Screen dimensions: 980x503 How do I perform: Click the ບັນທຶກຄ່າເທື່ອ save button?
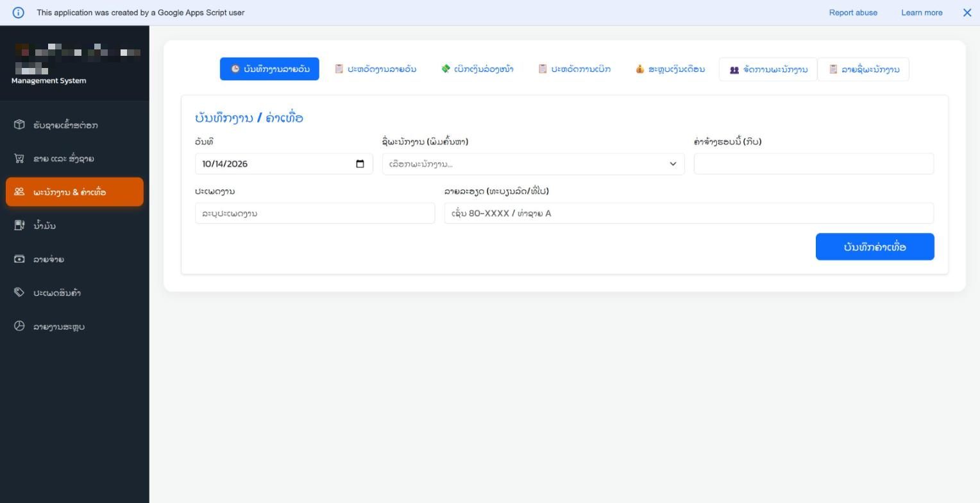click(875, 247)
